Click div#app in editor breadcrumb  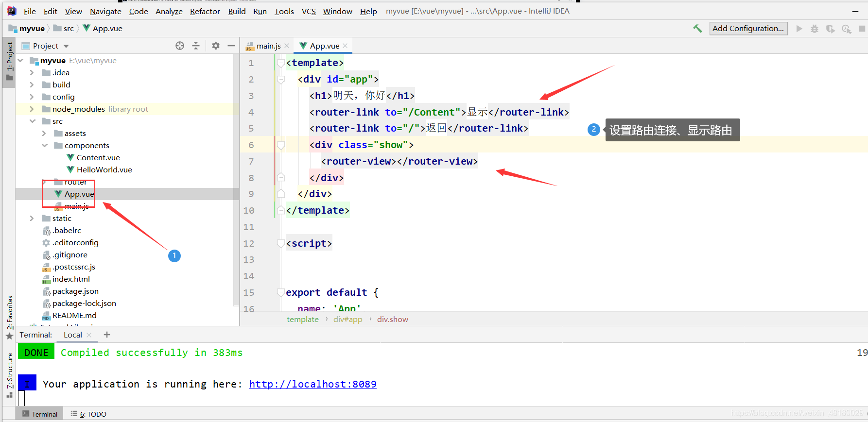tap(348, 320)
